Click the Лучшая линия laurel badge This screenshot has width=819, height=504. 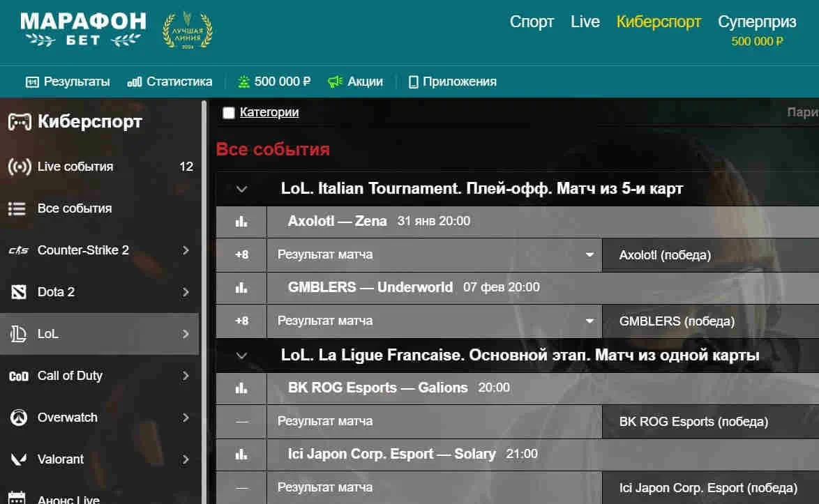pyautogui.click(x=188, y=30)
